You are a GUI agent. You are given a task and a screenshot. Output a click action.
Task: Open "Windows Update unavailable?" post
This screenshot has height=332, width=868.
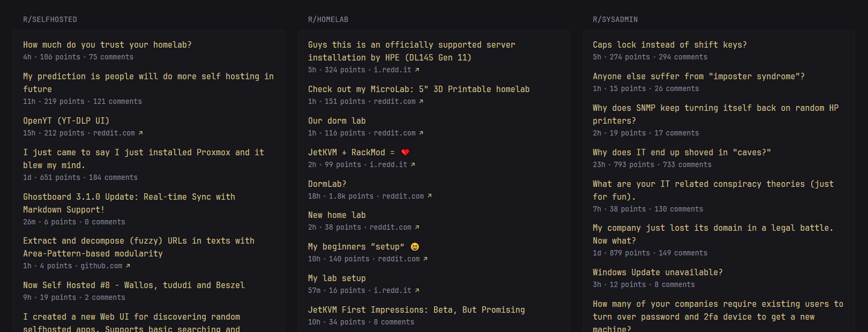click(657, 272)
